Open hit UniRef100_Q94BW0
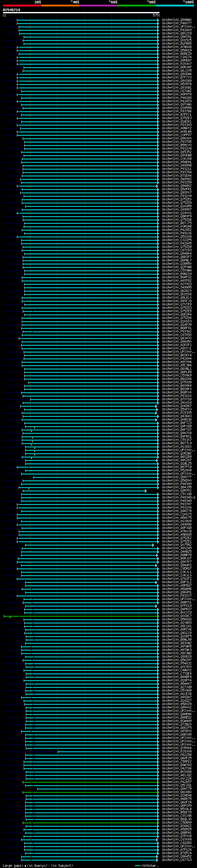Screen dimensions: 197x868 tap(176, 20)
